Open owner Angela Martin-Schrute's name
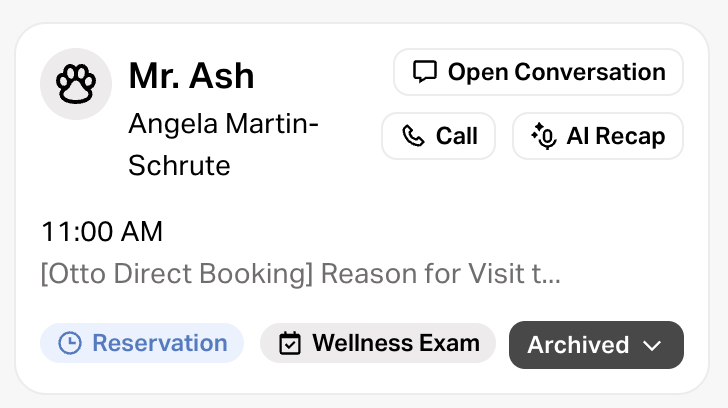This screenshot has width=728, height=408. tap(224, 126)
